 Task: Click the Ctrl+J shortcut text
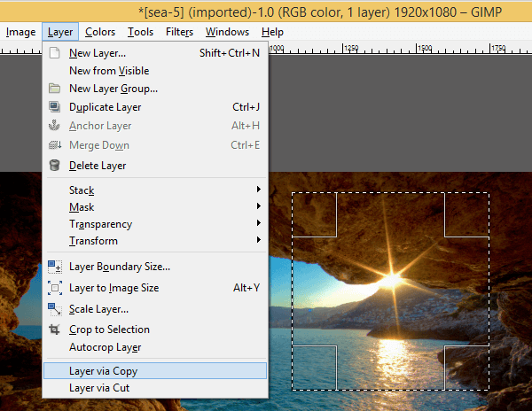click(246, 107)
